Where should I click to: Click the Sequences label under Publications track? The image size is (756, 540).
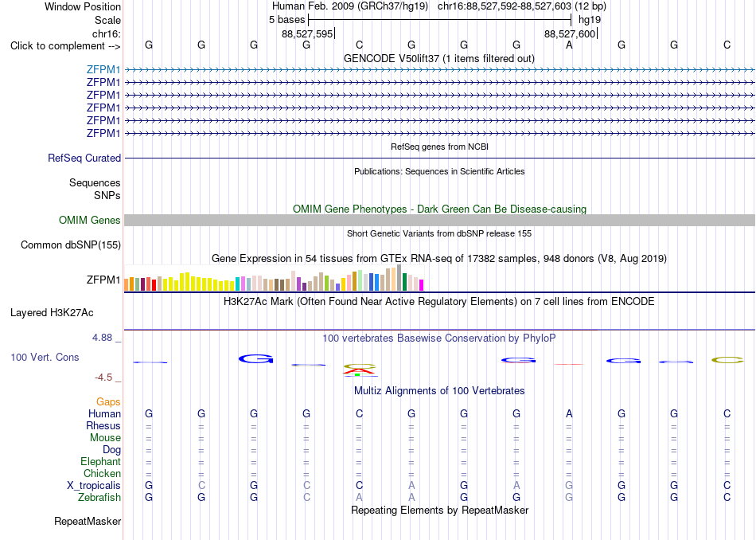click(x=95, y=183)
